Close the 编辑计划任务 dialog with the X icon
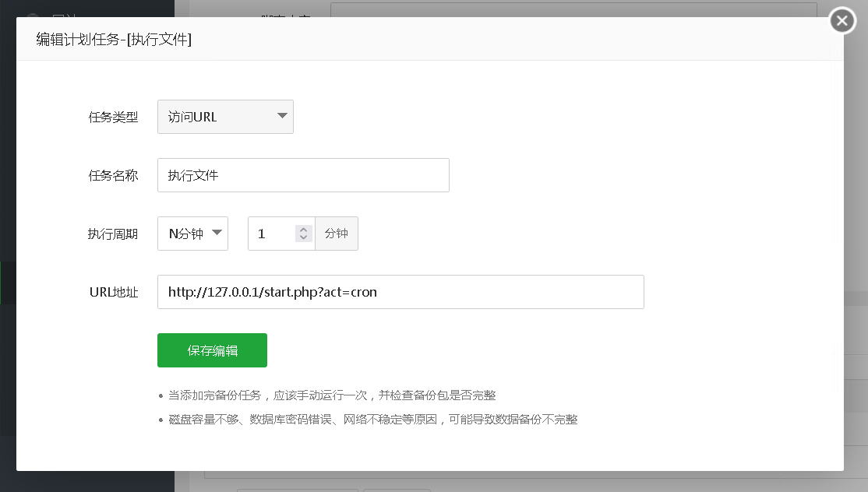Image resolution: width=868 pixels, height=492 pixels. click(842, 20)
